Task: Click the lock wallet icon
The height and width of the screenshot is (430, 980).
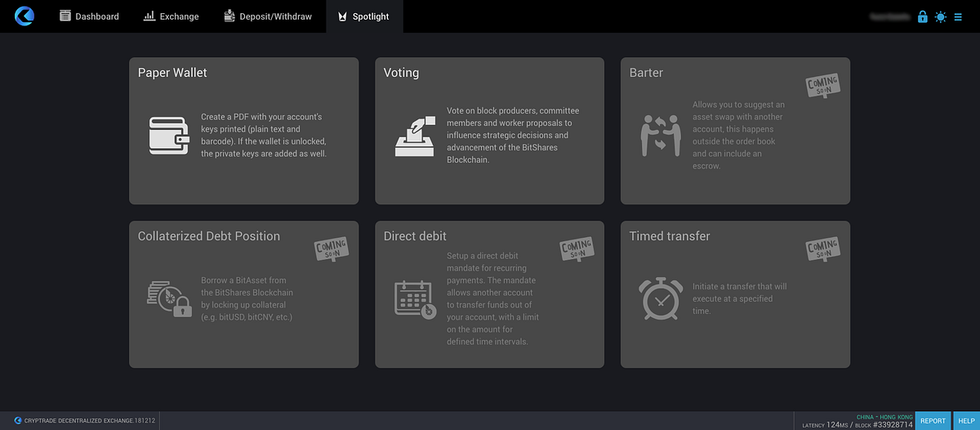Action: point(922,16)
